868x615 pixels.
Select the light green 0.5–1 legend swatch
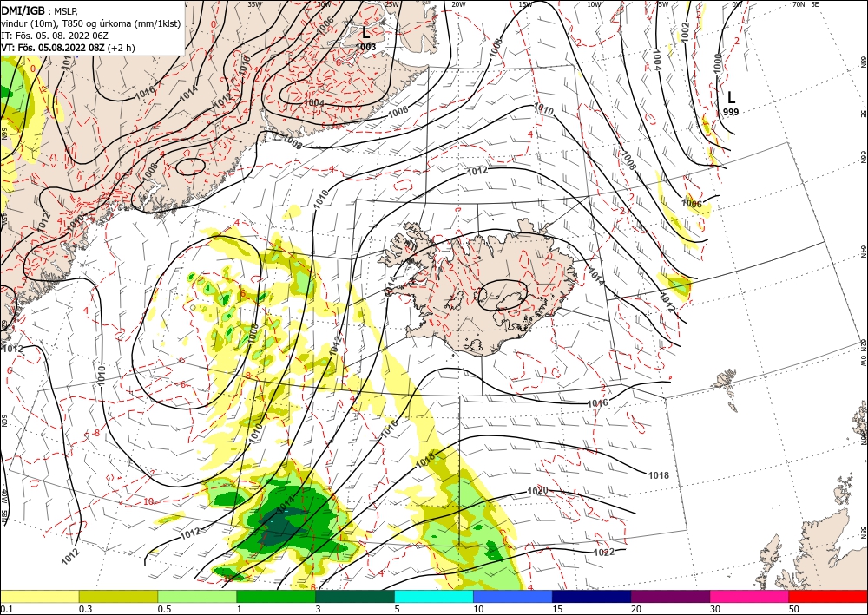click(197, 596)
